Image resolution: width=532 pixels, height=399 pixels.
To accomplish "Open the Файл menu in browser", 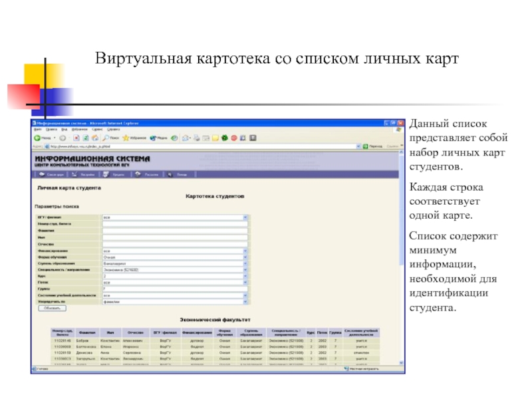I will click(37, 130).
